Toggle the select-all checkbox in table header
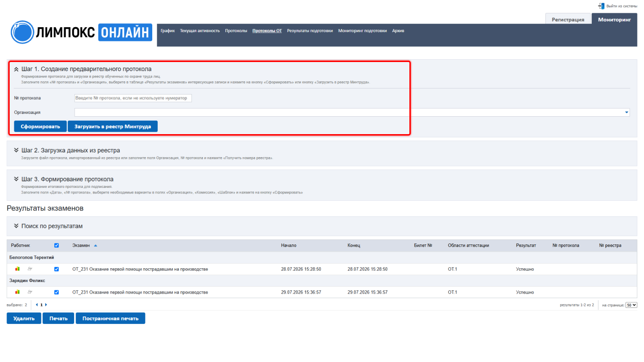 pos(57,246)
